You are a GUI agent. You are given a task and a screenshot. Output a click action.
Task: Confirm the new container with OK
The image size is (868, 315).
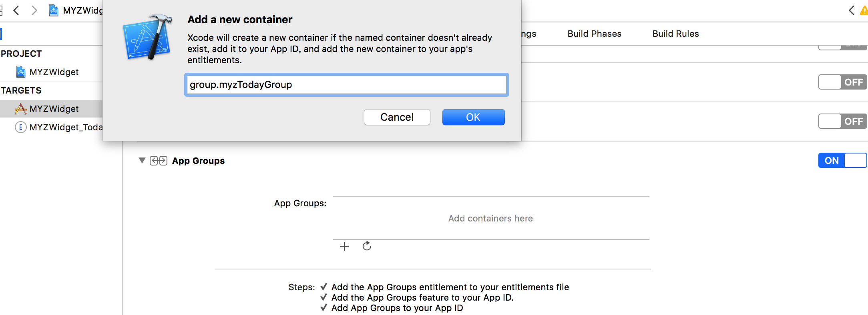473,117
